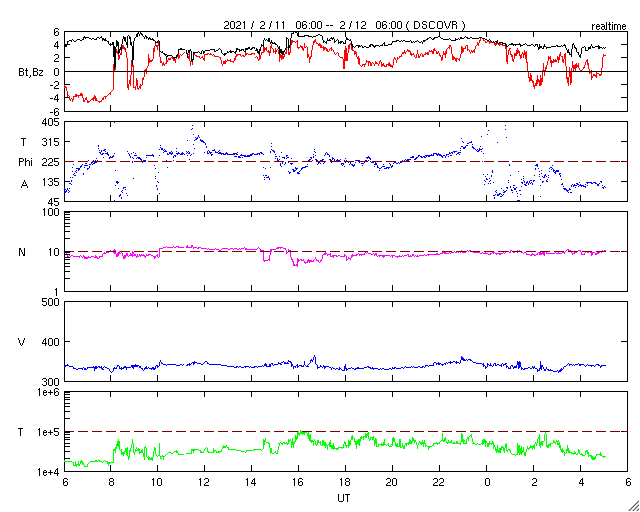The image size is (640, 512).
Task: Click the "-2" tick on Bt,Bz axis
Action: (x=55, y=85)
